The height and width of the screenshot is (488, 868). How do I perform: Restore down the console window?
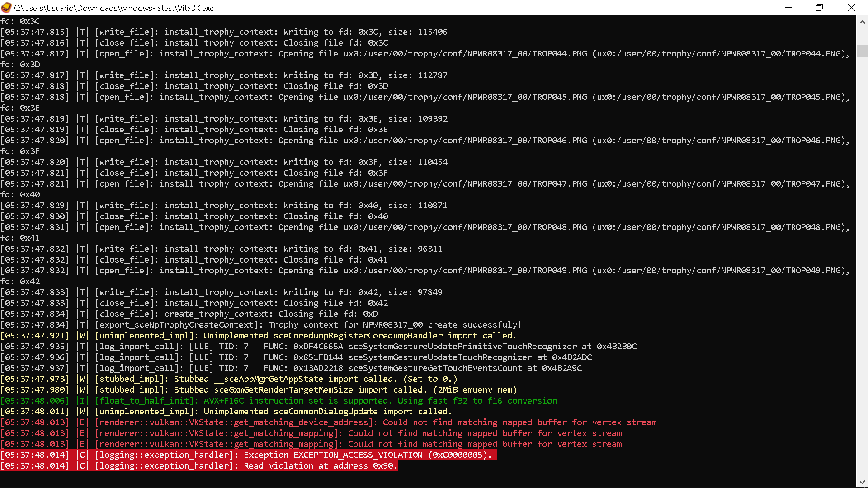click(x=819, y=8)
